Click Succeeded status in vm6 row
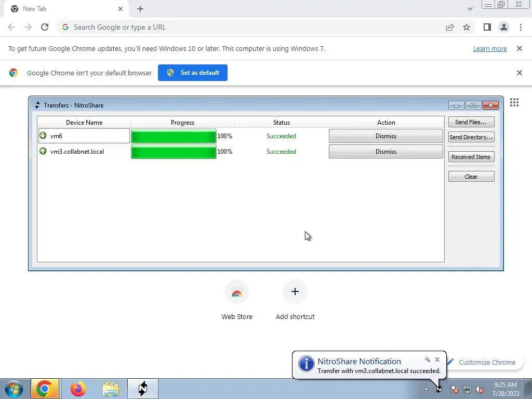The width and height of the screenshot is (532, 399). tap(281, 136)
